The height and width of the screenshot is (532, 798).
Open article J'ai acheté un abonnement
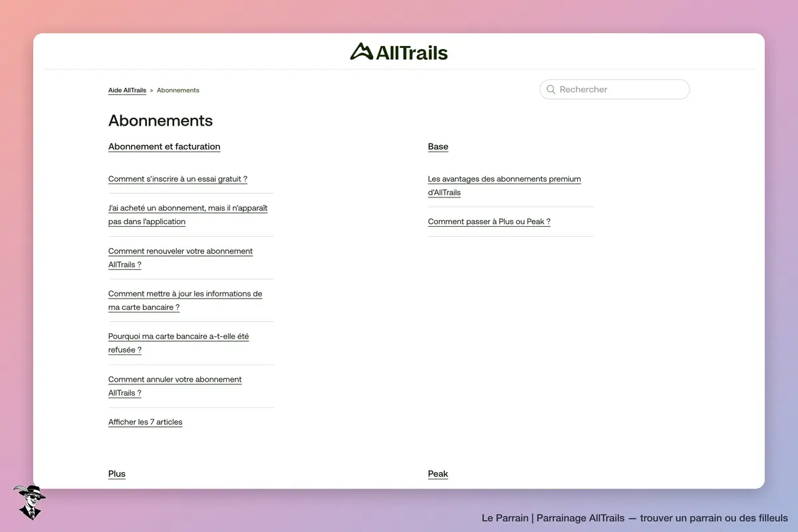188,215
